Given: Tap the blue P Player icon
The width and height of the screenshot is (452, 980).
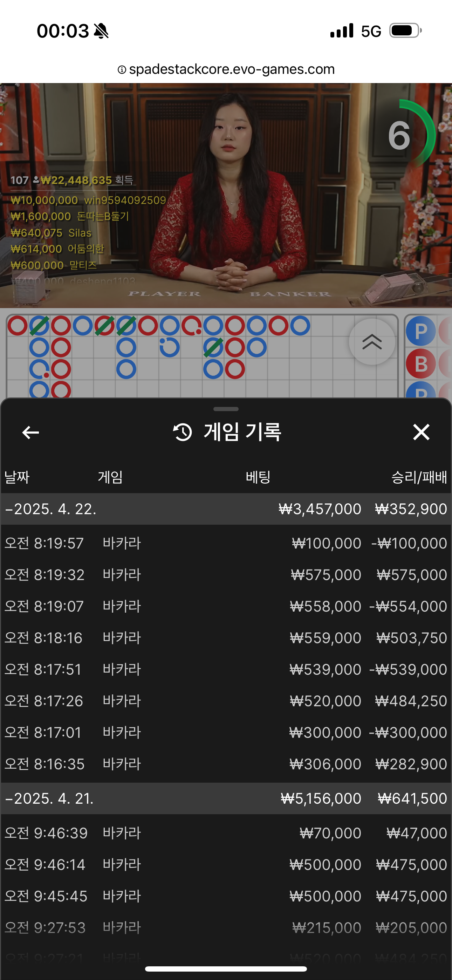Looking at the screenshot, I should pyautogui.click(x=420, y=331).
